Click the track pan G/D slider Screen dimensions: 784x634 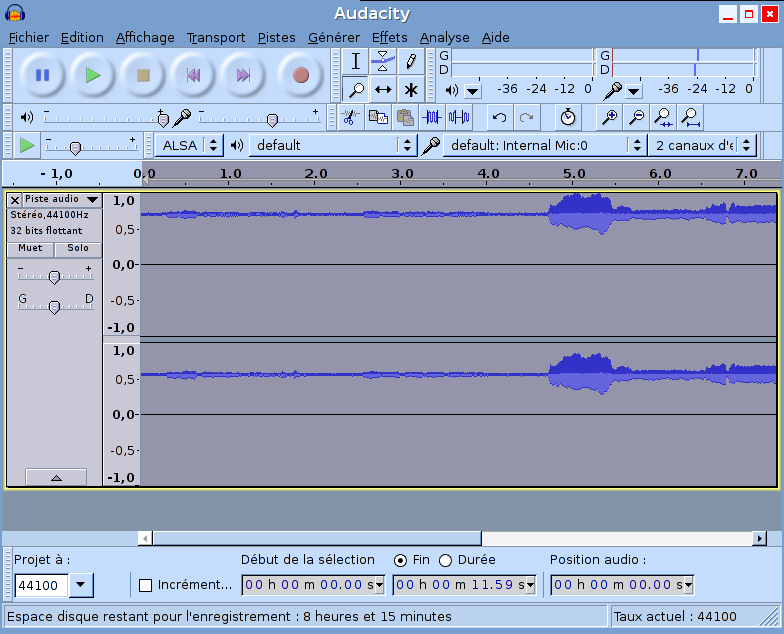click(x=54, y=306)
